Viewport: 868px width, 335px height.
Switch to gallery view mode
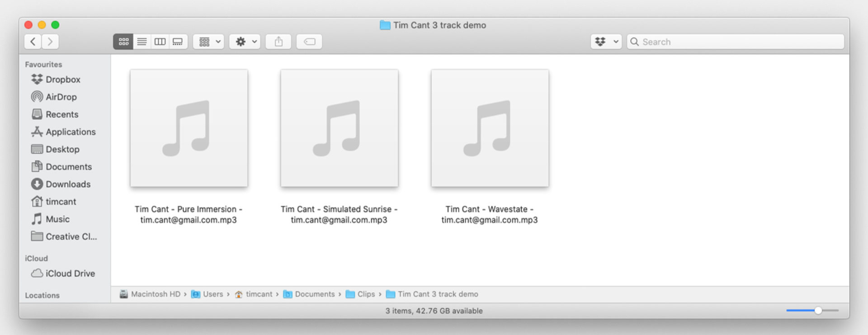[178, 42]
